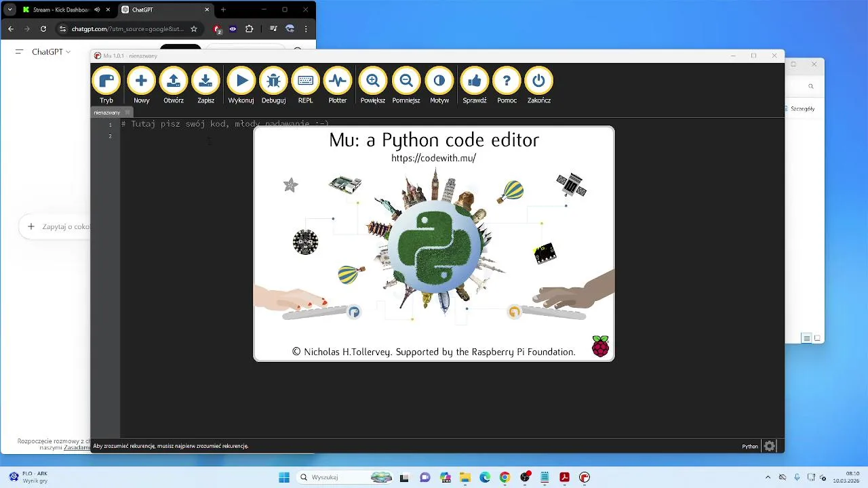Toggle the Plotter panel
868x488 pixels.
tap(337, 85)
